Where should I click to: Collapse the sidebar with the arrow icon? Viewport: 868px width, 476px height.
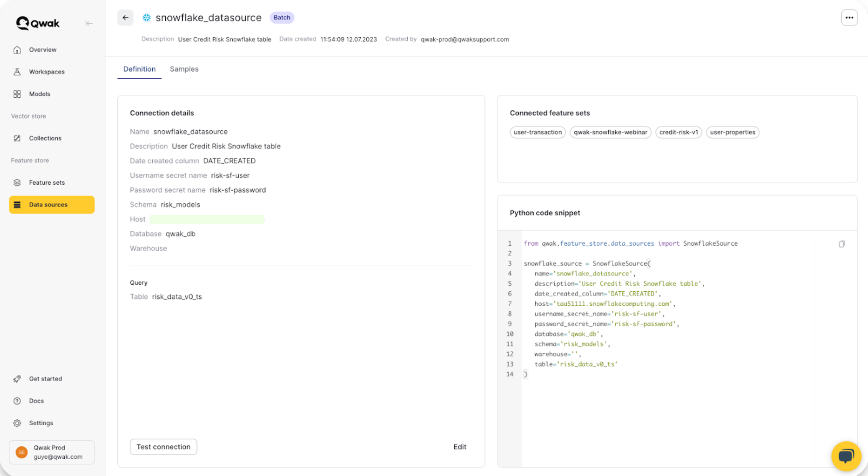(x=89, y=23)
